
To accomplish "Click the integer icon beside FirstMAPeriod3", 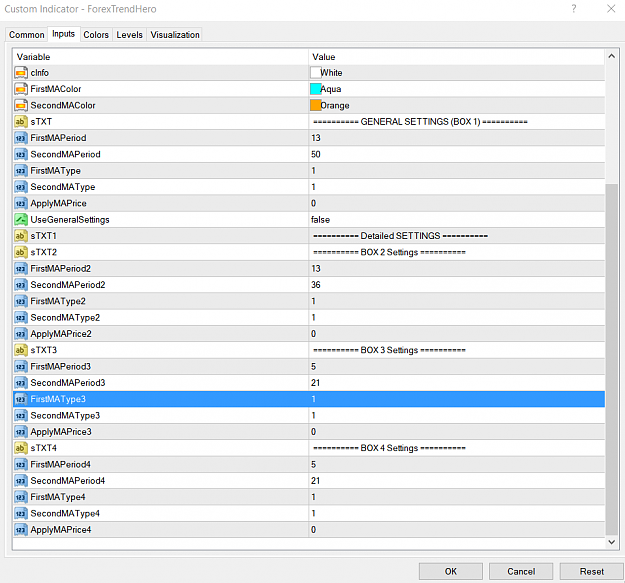I will [x=21, y=367].
